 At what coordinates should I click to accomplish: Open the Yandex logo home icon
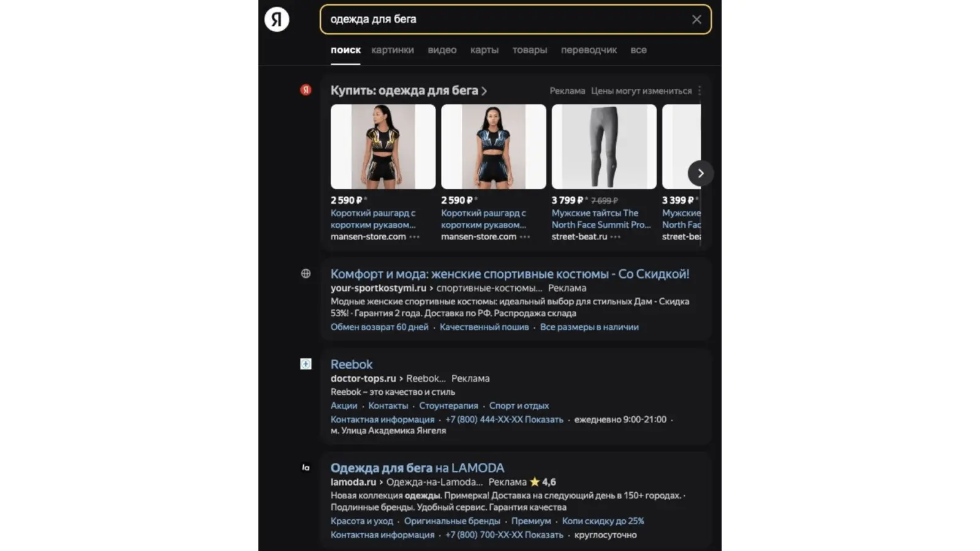(277, 20)
